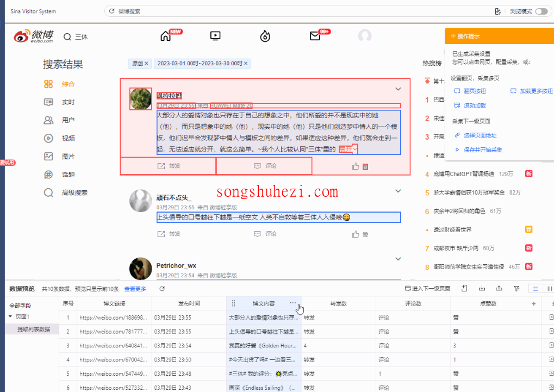Click the 转发数 column header

point(339,303)
